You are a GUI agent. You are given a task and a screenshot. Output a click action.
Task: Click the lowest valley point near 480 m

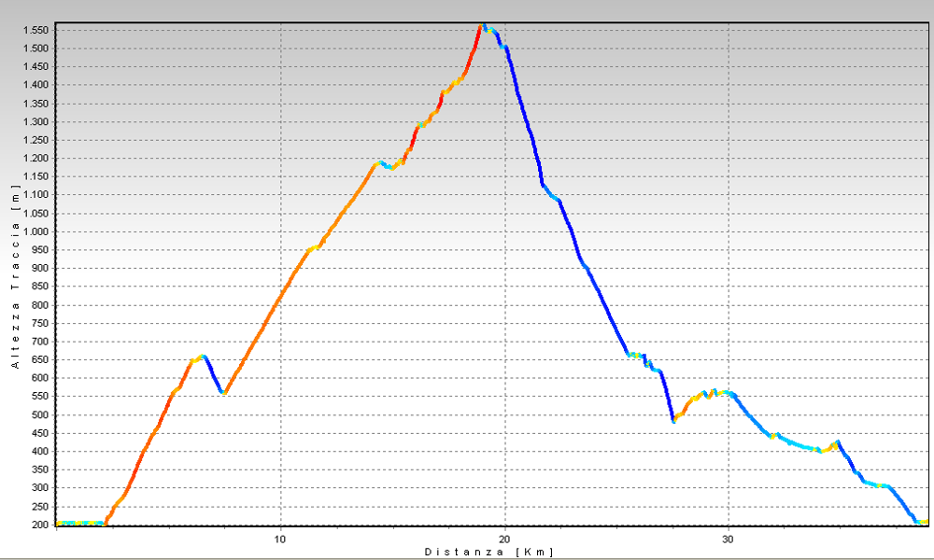pos(673,421)
